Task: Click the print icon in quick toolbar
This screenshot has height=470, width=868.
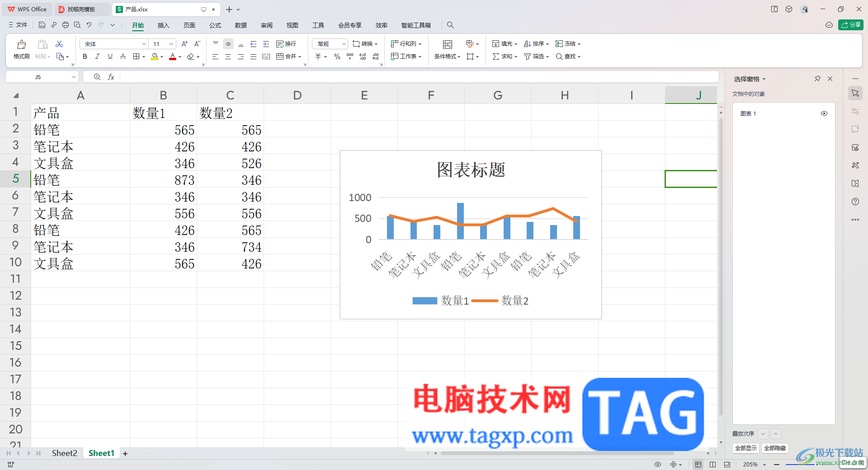Action: pyautogui.click(x=66, y=25)
